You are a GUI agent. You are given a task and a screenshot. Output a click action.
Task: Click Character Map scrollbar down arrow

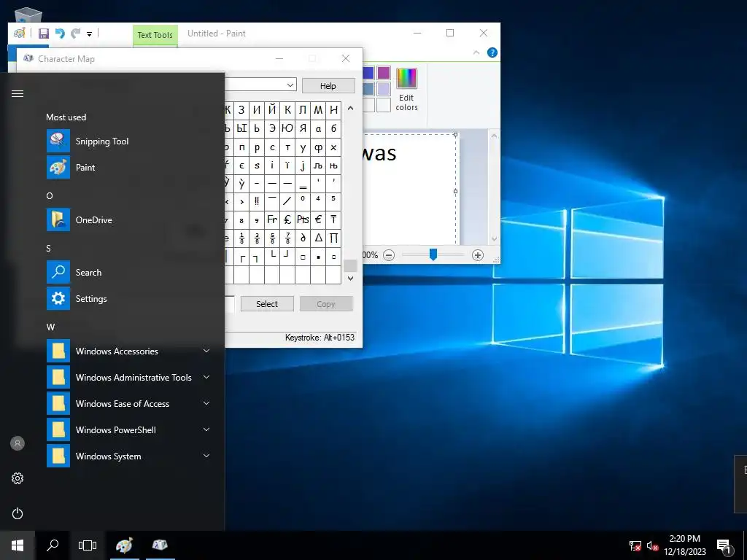coord(350,278)
